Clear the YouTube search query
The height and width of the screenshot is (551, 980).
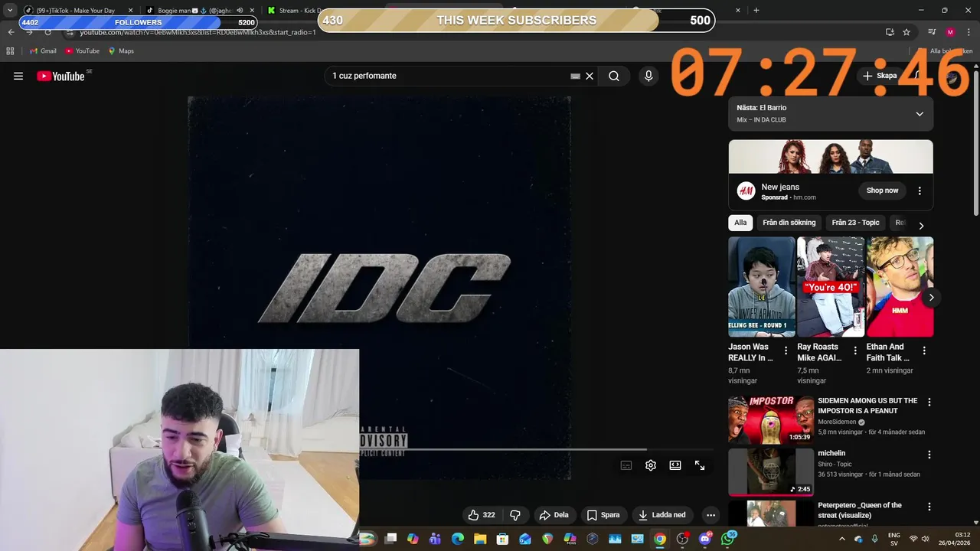[x=590, y=76]
